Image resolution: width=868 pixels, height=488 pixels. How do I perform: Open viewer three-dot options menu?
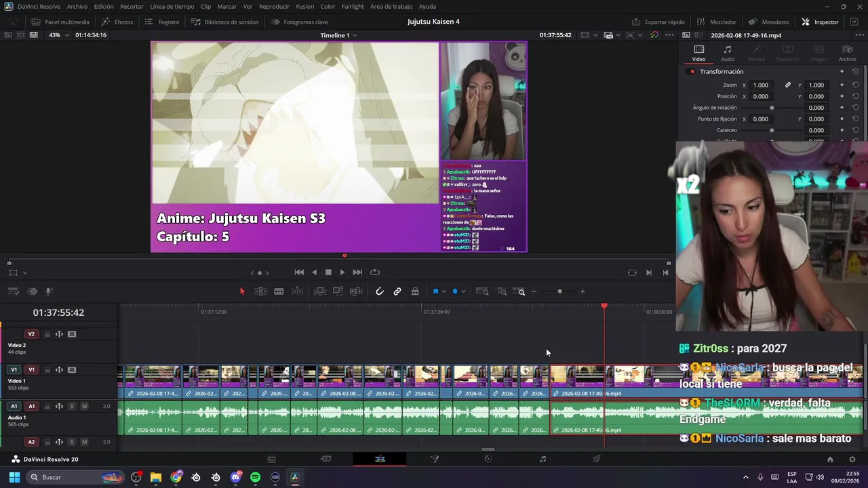click(x=669, y=35)
